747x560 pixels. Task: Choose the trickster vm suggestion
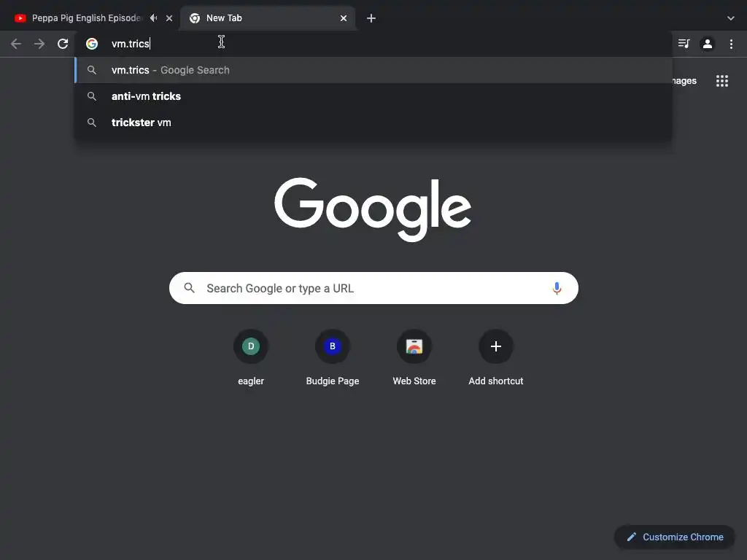point(373,122)
